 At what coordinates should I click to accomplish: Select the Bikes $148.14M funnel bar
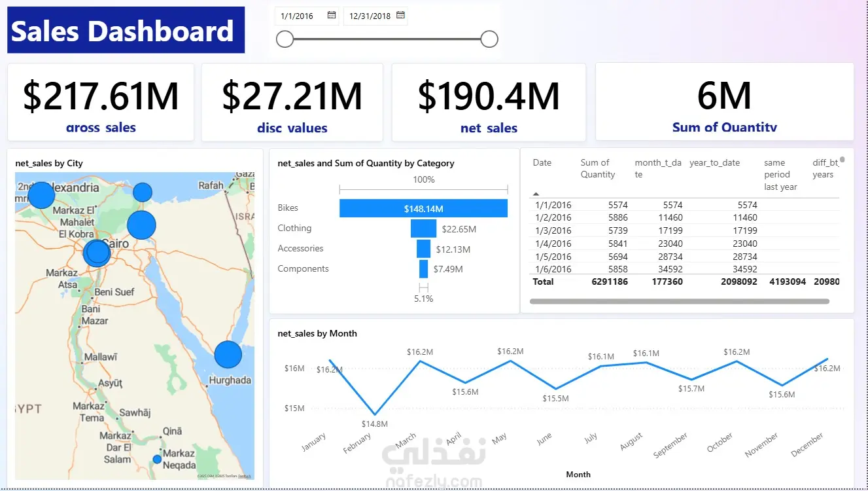coord(423,208)
